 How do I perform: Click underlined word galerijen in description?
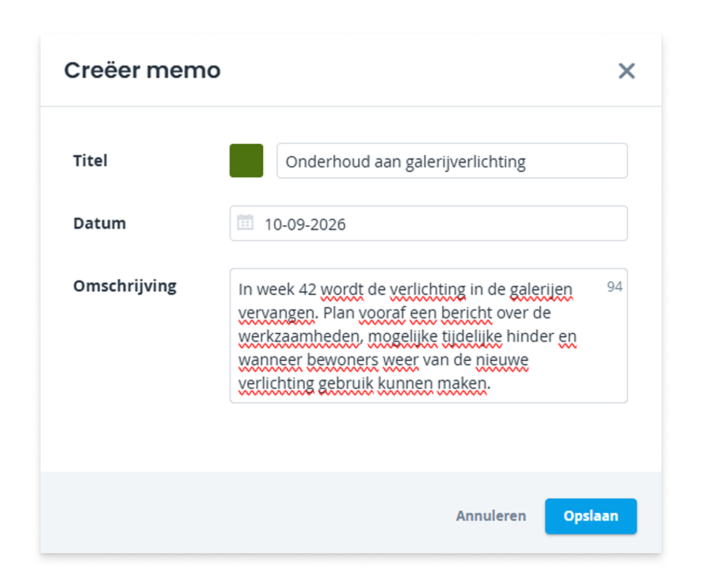541,289
